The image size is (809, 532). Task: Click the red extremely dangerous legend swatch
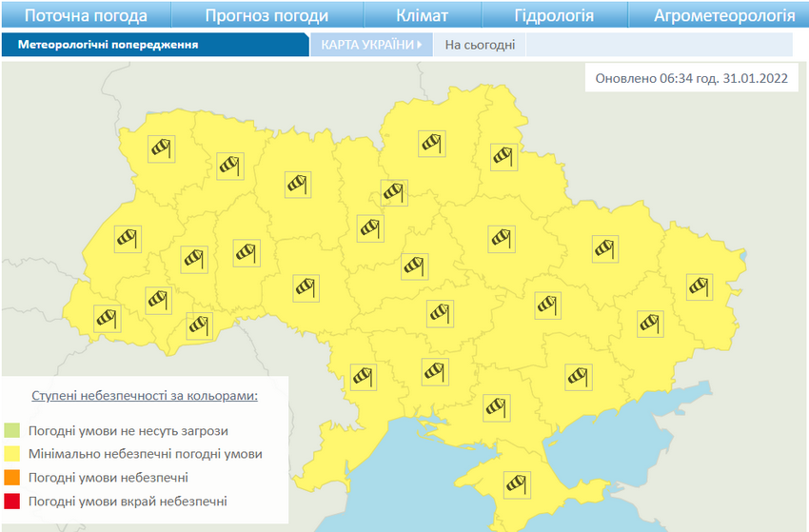click(x=11, y=501)
